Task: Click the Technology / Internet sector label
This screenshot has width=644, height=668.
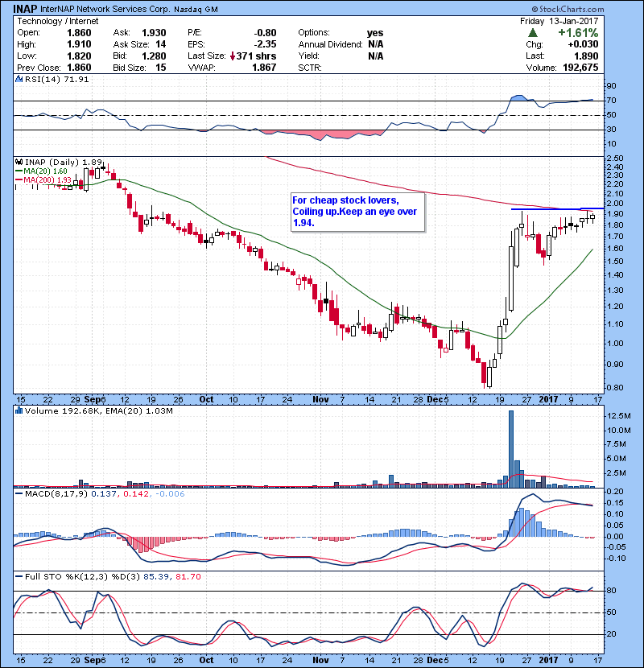Action: [57, 21]
